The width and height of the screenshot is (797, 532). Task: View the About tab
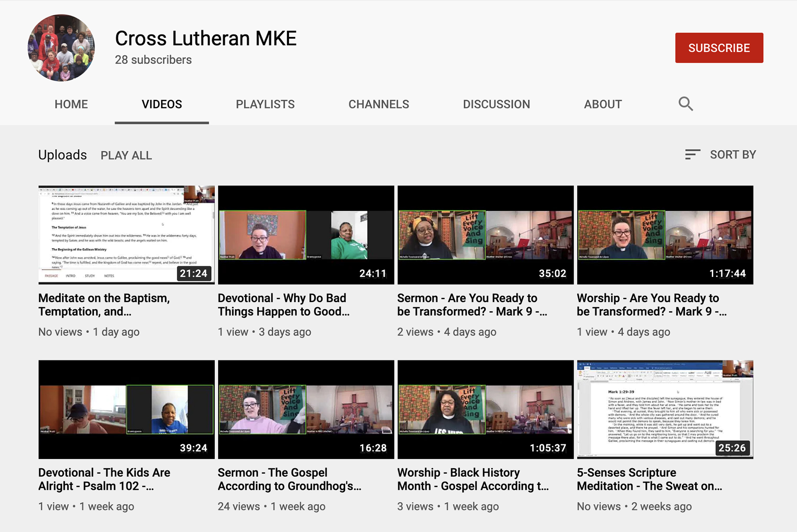[603, 104]
